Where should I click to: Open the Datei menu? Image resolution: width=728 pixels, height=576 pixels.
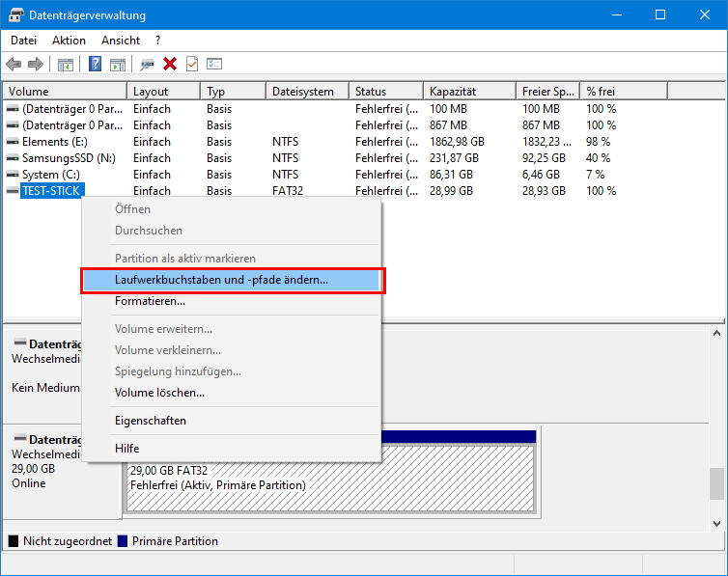pyautogui.click(x=24, y=41)
